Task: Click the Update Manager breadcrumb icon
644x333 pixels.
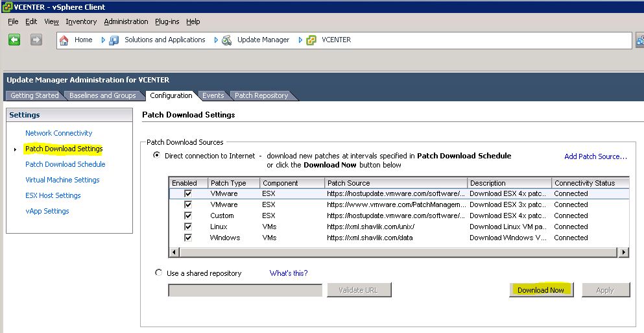Action: pyautogui.click(x=226, y=40)
